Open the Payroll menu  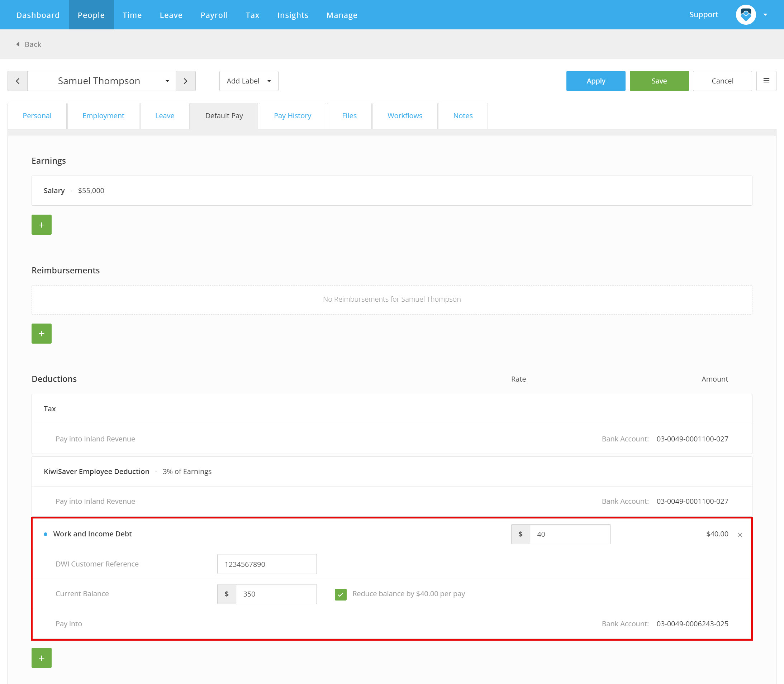click(214, 15)
